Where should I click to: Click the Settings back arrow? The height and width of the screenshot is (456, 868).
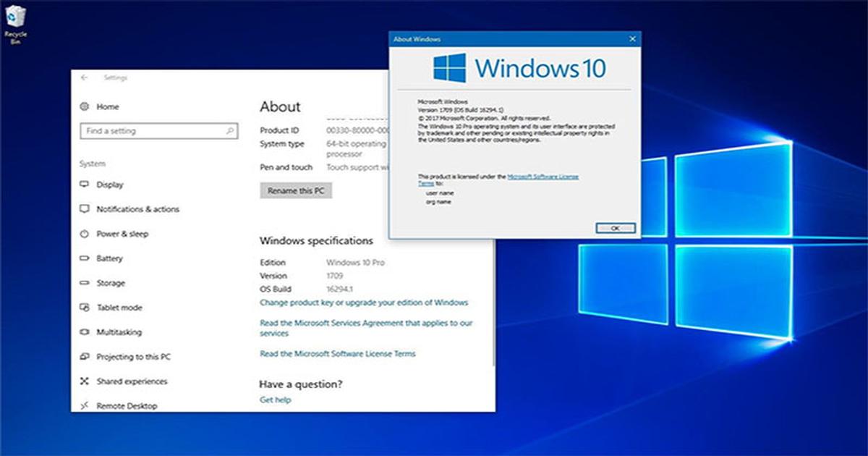pos(85,77)
